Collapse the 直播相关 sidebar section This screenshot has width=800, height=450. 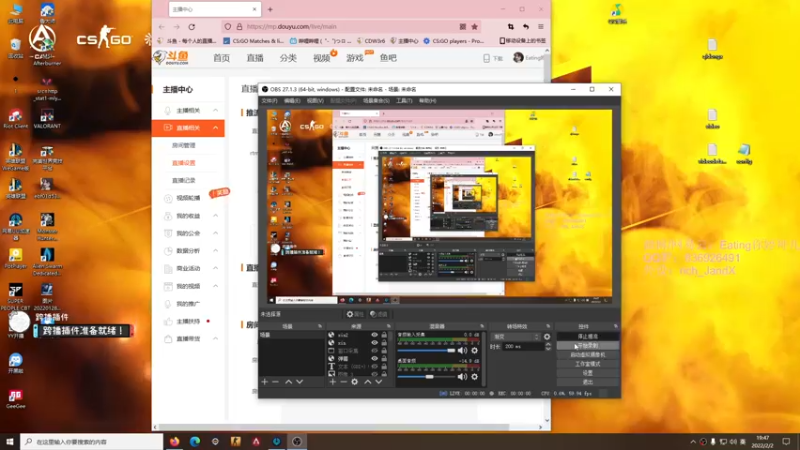[x=215, y=128]
